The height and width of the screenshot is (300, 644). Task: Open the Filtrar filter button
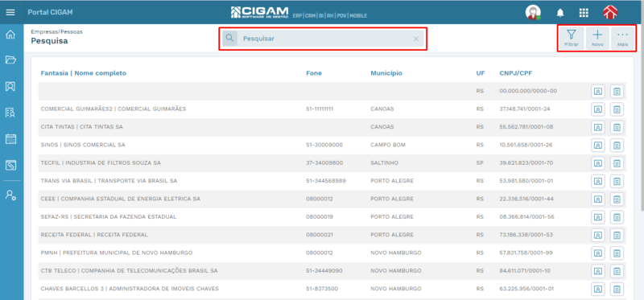[x=572, y=38]
